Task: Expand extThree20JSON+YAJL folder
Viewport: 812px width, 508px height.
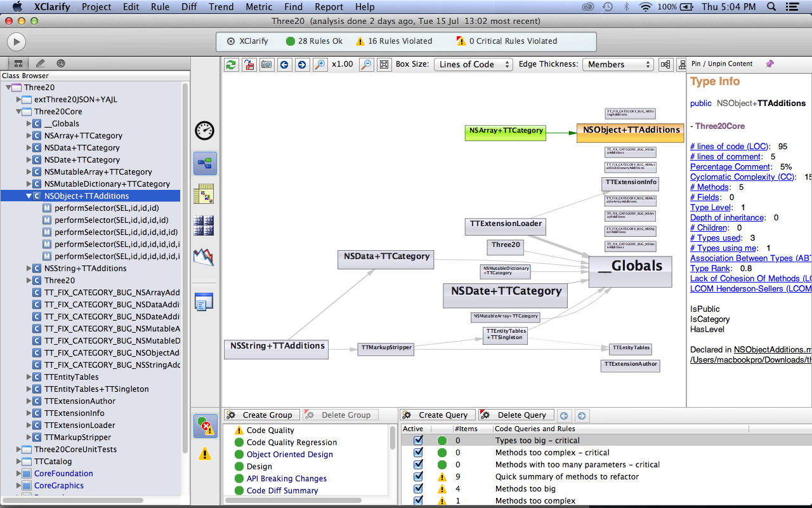Action: pyautogui.click(x=18, y=100)
